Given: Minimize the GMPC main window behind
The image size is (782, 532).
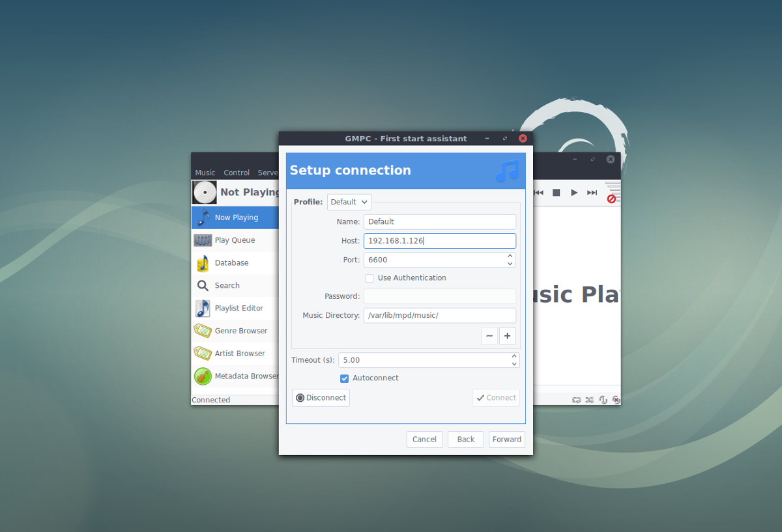Looking at the screenshot, I should (575, 159).
